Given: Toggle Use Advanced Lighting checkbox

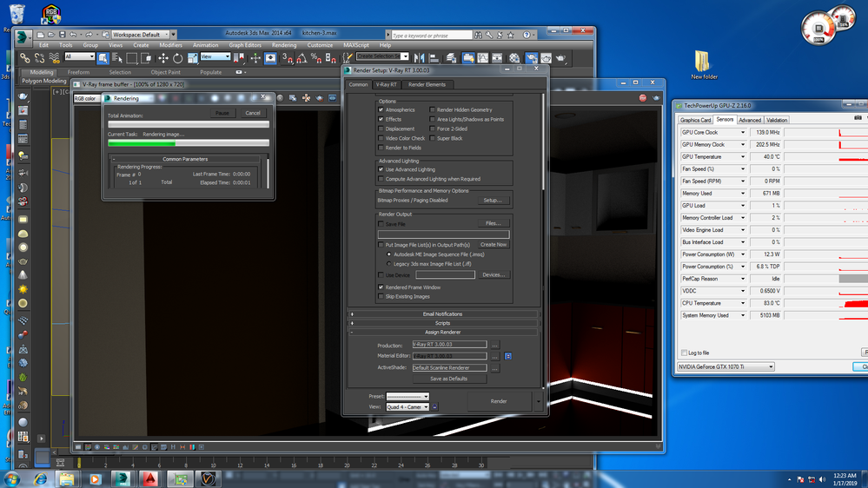Looking at the screenshot, I should (x=381, y=169).
